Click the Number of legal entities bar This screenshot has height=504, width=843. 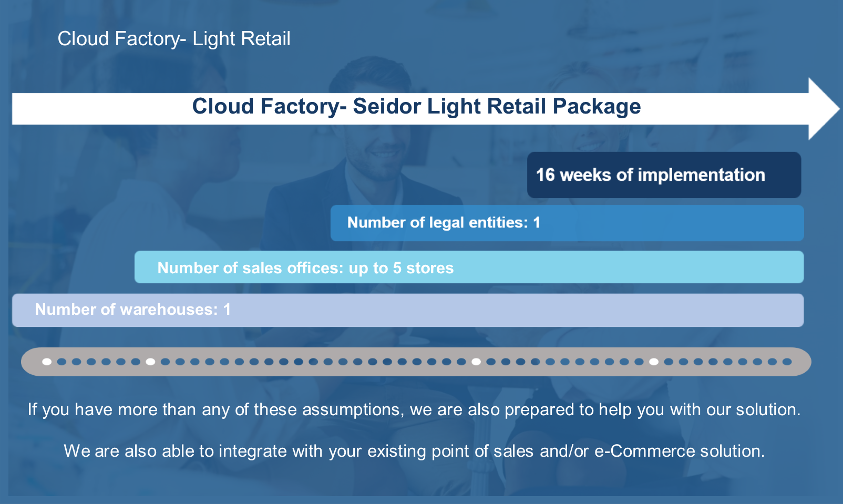(567, 223)
